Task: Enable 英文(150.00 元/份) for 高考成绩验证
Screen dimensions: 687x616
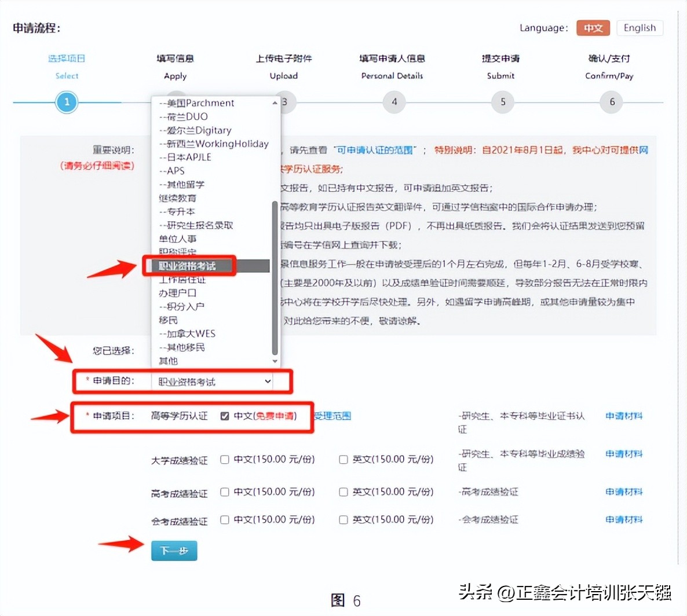Action: coord(343,492)
